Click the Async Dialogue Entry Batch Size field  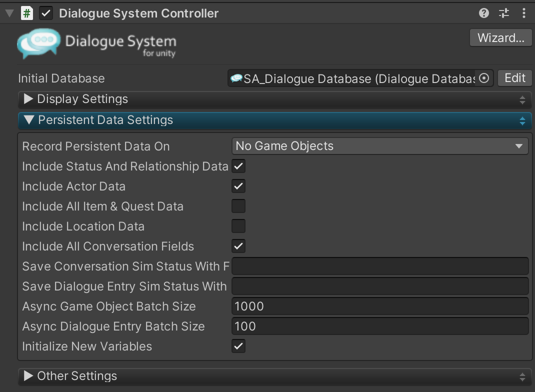tap(380, 326)
